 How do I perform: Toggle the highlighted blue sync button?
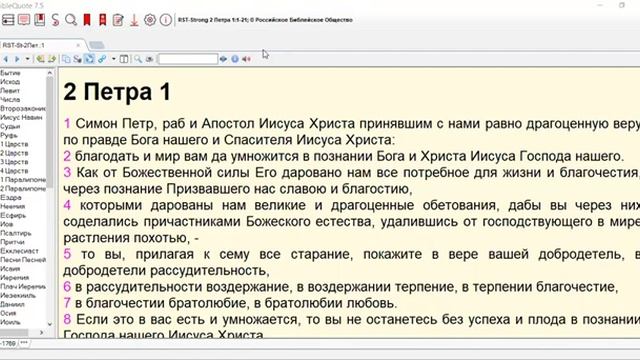[89, 59]
